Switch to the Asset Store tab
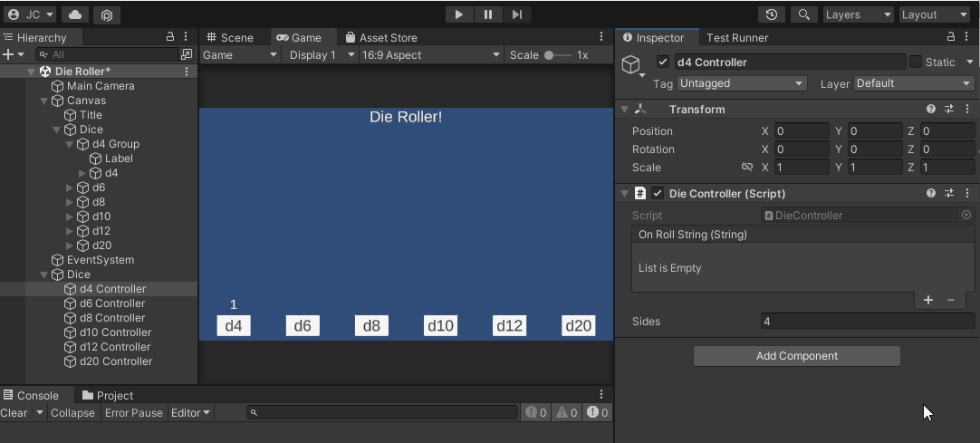Screen dimensions: 980x443 point(380,37)
